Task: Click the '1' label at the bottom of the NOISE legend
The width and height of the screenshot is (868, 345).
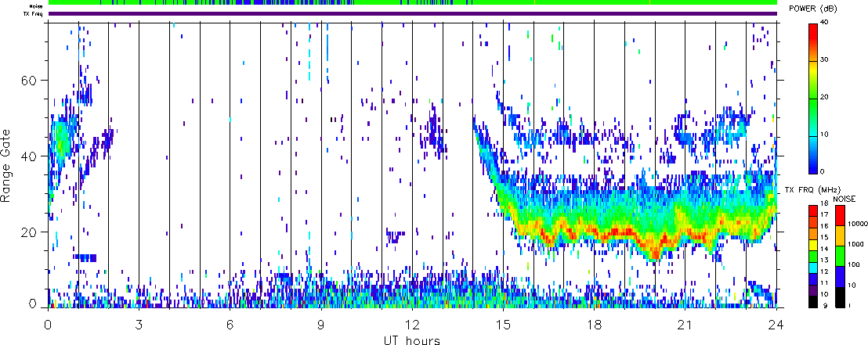Action: [849, 306]
